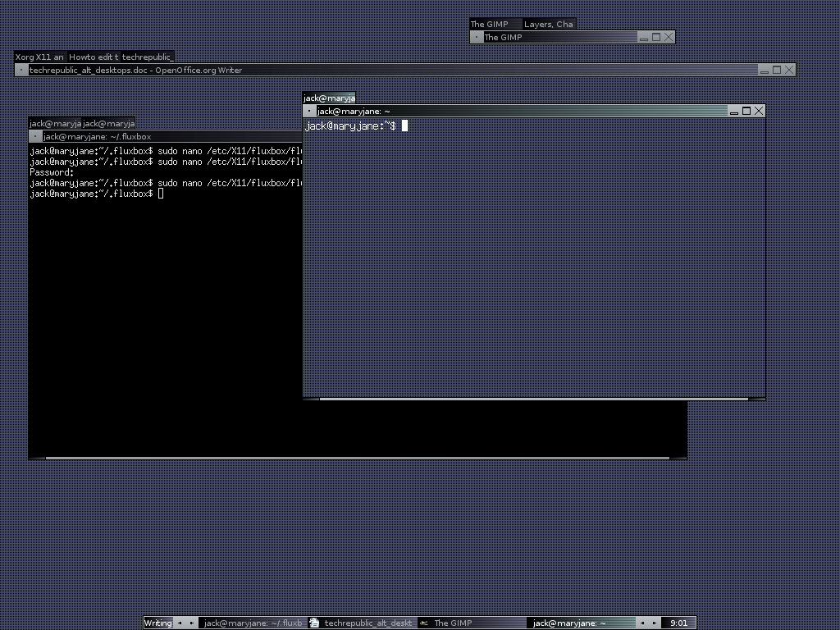Screen dimensions: 840x630
Task: Select second jack@maryja tab of fluxbox terminal
Action: (108, 124)
